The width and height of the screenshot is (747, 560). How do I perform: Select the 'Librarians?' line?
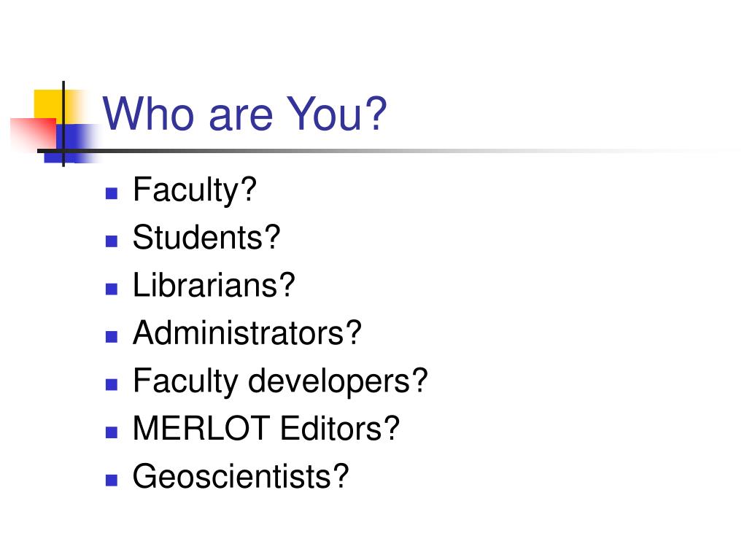pos(214,285)
